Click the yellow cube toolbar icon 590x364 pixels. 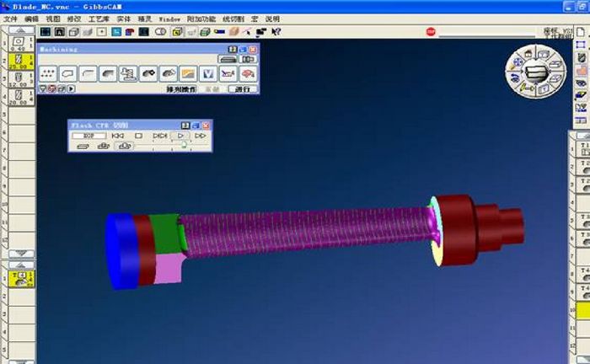tap(177, 32)
